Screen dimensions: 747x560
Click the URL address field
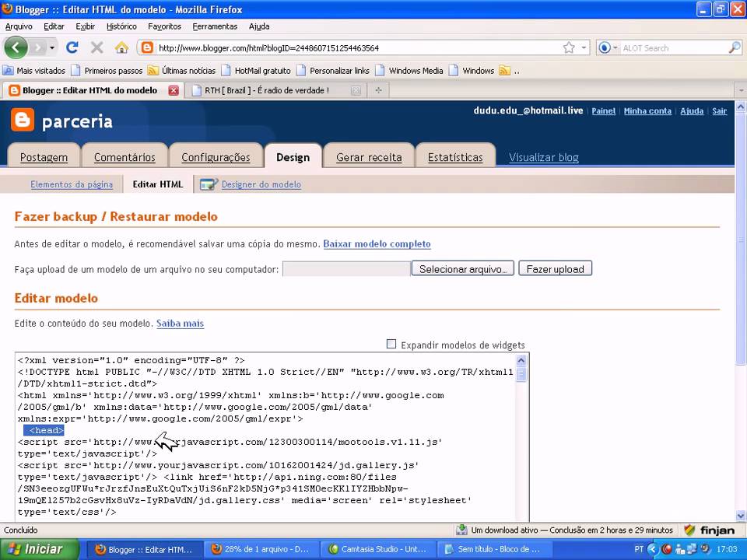357,48
